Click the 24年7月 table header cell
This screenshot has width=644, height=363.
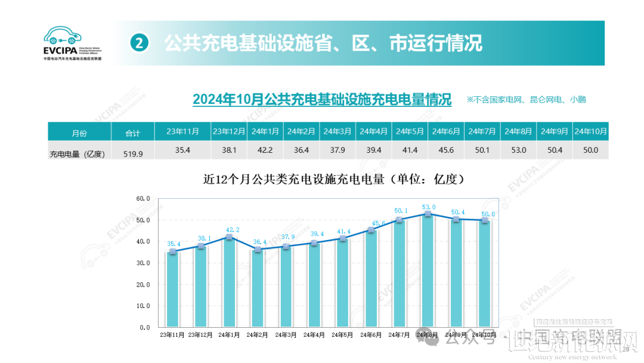(482, 131)
